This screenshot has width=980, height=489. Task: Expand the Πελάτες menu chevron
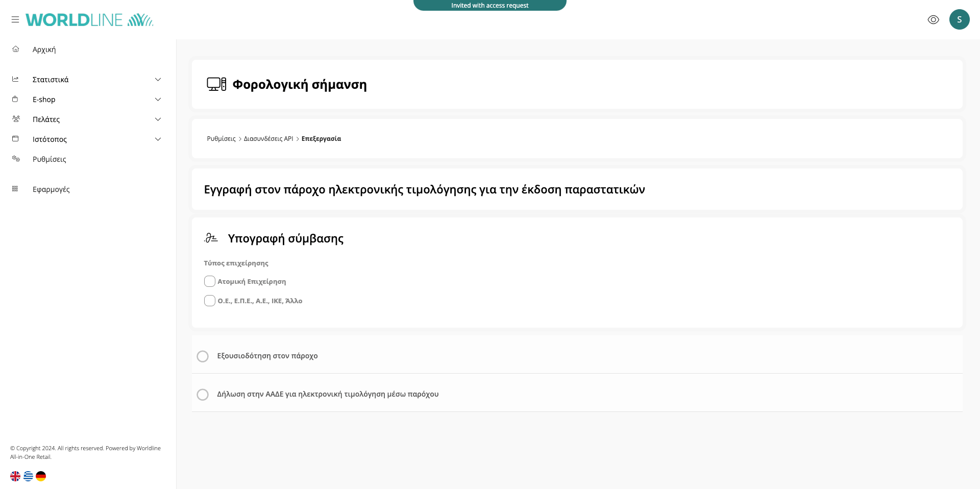coord(158,119)
